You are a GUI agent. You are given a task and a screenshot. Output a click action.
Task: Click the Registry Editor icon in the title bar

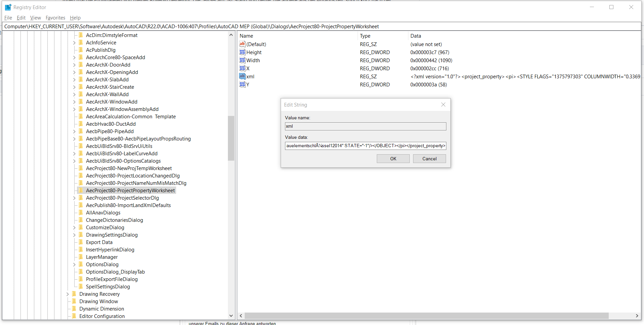pos(7,7)
